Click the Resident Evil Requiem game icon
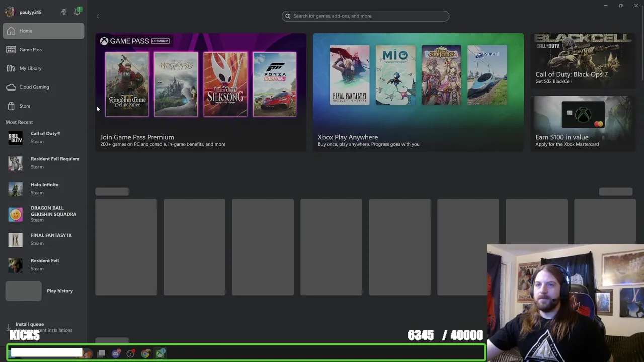The image size is (644, 362). (15, 163)
